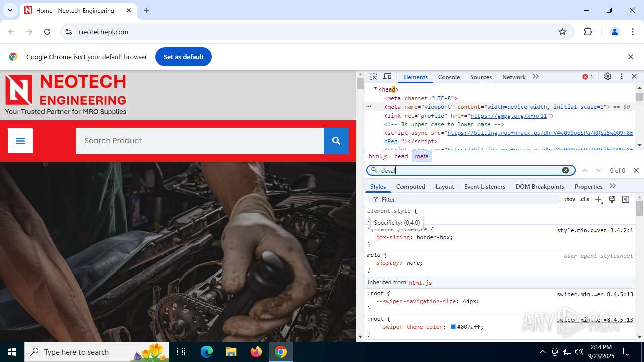Click the Search Product field

(x=200, y=141)
